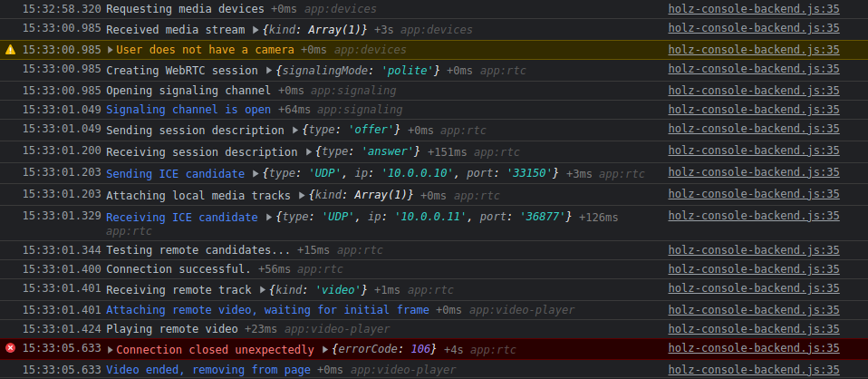Expand the Sending ICE candidate object
The height and width of the screenshot is (379, 868).
[x=256, y=173]
